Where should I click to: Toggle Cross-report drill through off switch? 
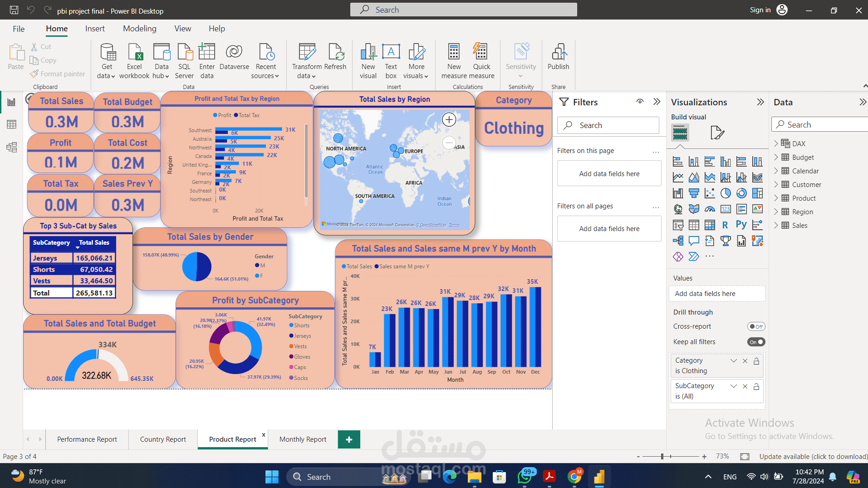(x=756, y=326)
